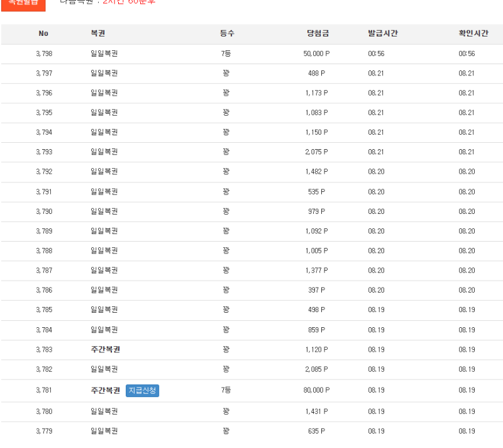The height and width of the screenshot is (448, 503).
Task: Click the blue 지급신청 button
Action: tap(142, 390)
